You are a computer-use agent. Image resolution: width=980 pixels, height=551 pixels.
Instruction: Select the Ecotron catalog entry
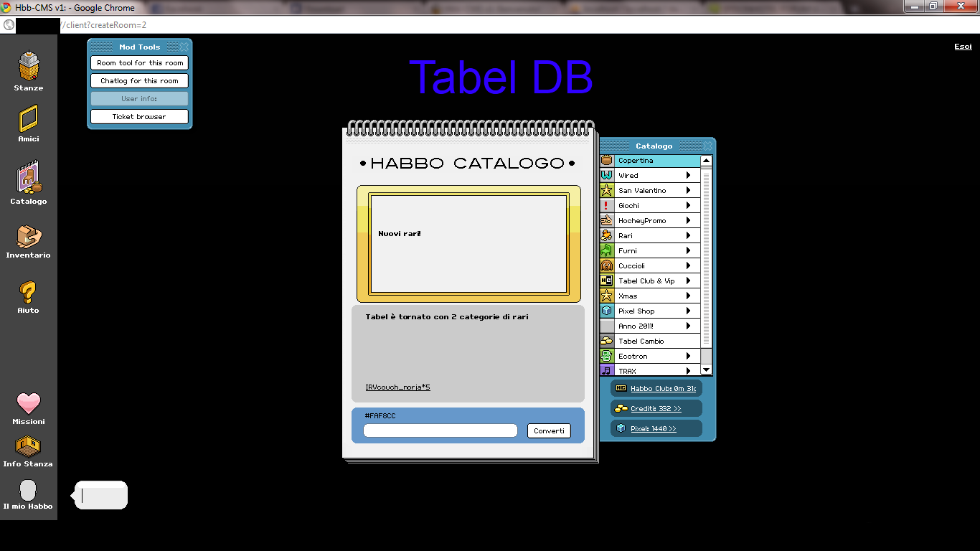(650, 356)
